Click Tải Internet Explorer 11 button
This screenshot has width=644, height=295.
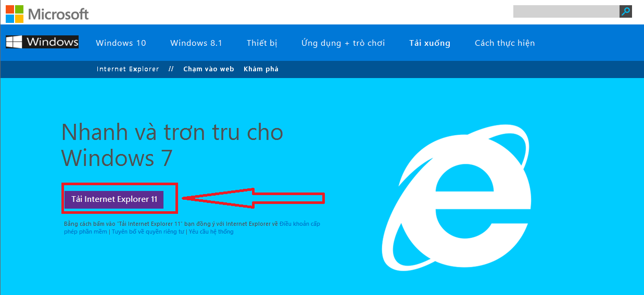(114, 199)
